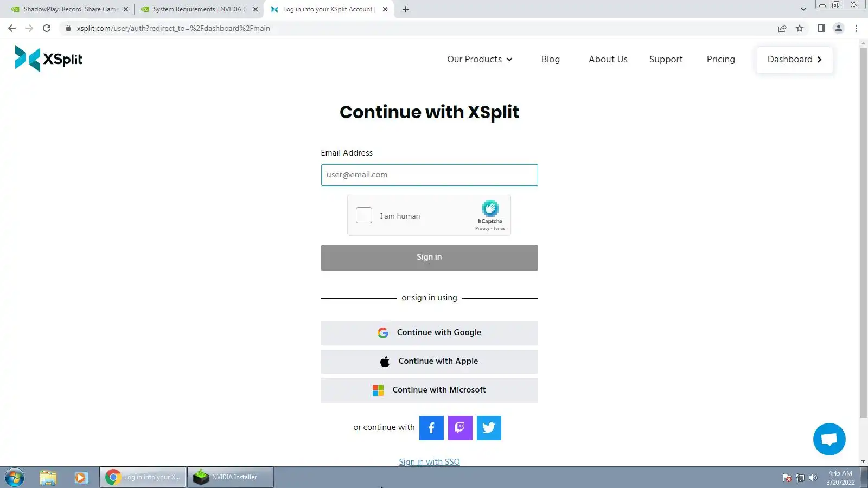Viewport: 868px width, 488px height.
Task: Sign in with the Twitch icon
Action: point(460,428)
